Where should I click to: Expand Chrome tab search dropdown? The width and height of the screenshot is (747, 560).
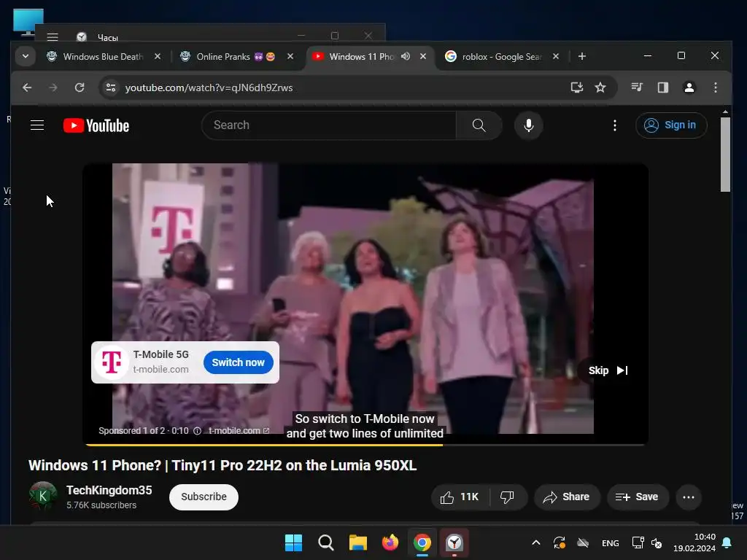26,56
